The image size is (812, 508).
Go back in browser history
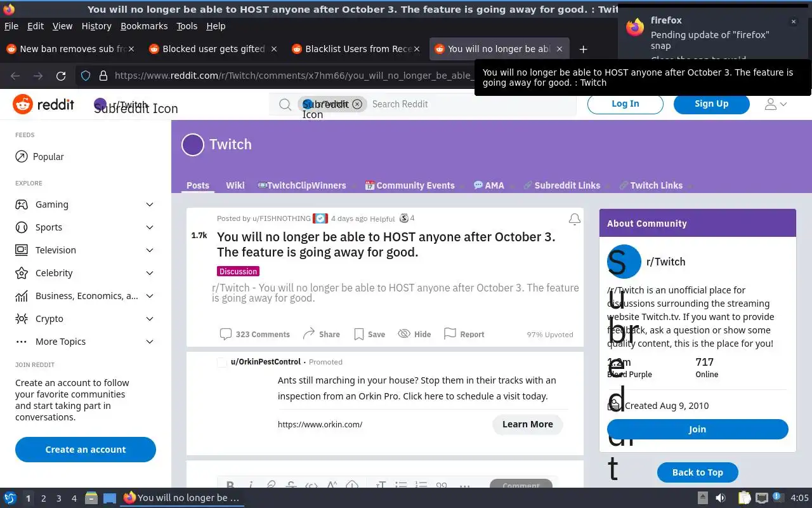click(15, 76)
